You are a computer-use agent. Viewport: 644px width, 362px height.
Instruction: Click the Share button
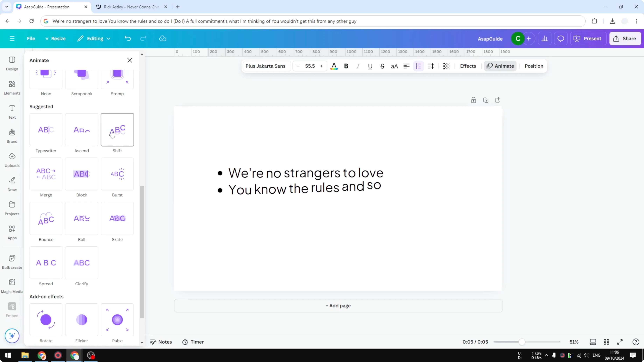click(x=625, y=39)
